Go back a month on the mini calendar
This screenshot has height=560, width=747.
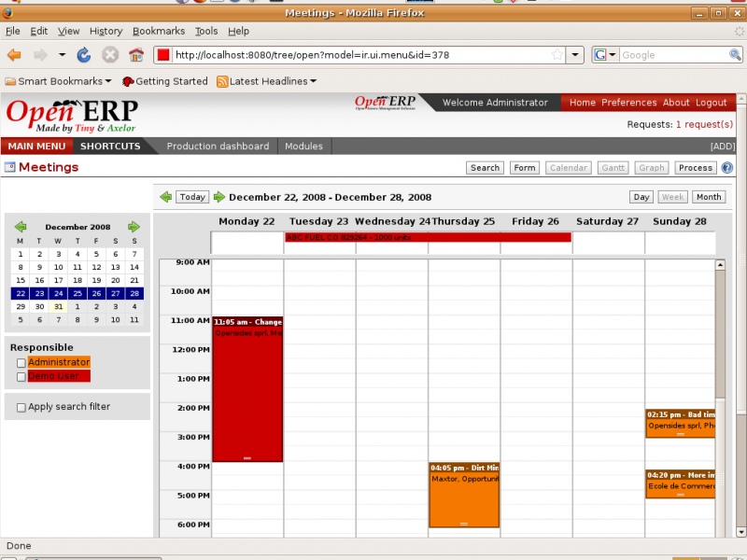click(20, 227)
